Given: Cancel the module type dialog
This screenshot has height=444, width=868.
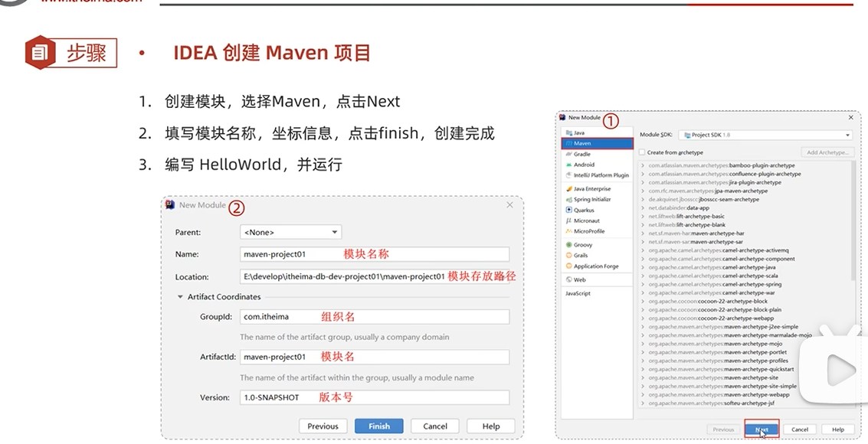Looking at the screenshot, I should 799,429.
